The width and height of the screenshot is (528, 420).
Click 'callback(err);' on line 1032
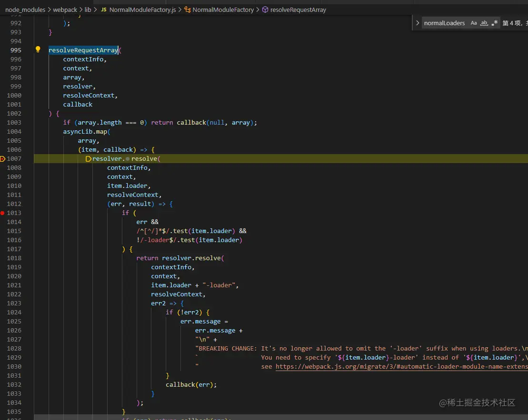click(191, 384)
